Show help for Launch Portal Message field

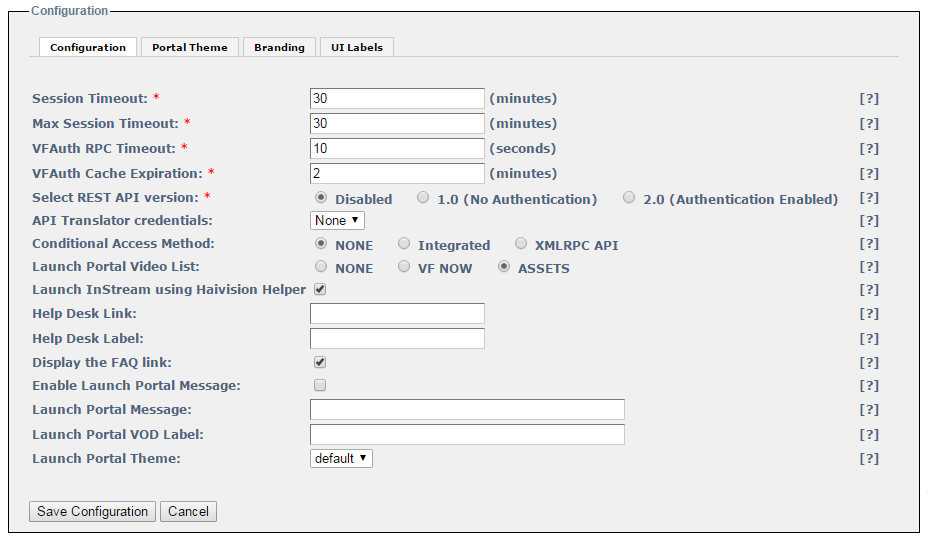tap(869, 410)
